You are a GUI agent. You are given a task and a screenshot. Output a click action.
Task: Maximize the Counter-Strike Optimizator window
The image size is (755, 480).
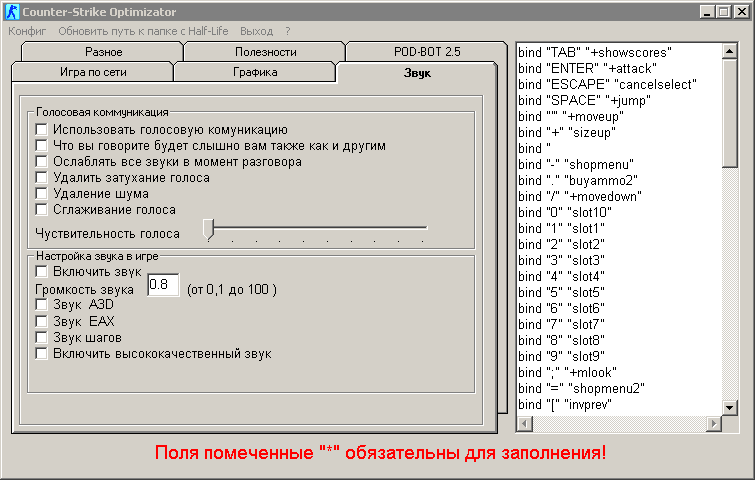(x=723, y=12)
